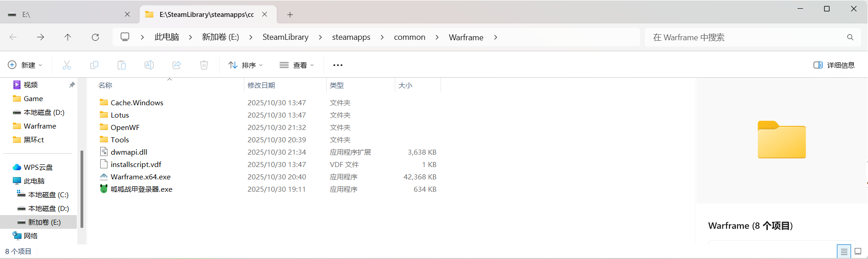Toggle the 详细信息 details pane

coord(834,65)
